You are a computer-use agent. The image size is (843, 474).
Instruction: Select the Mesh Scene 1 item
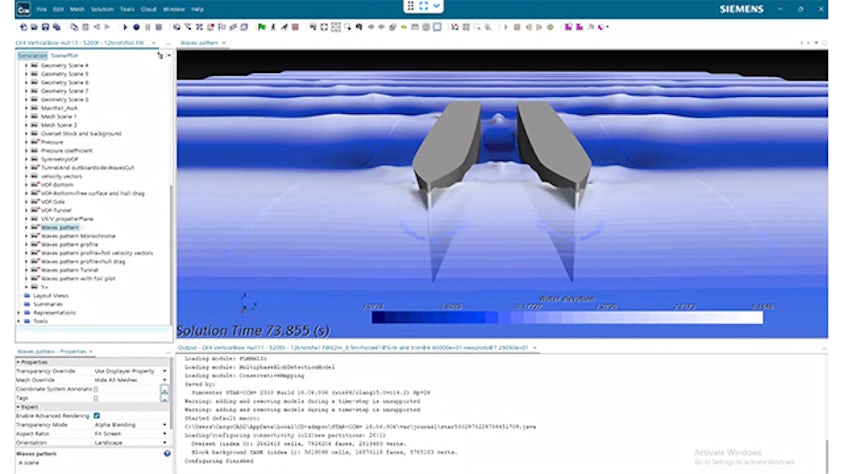click(59, 117)
